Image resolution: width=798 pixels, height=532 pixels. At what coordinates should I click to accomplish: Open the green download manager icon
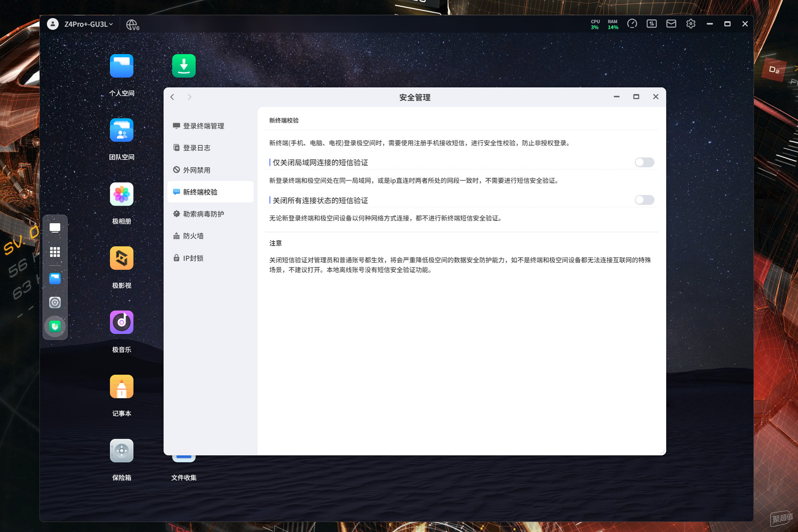[184, 66]
